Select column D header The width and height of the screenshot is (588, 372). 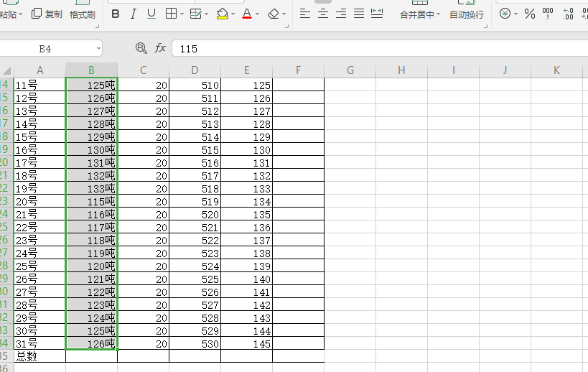coord(195,70)
